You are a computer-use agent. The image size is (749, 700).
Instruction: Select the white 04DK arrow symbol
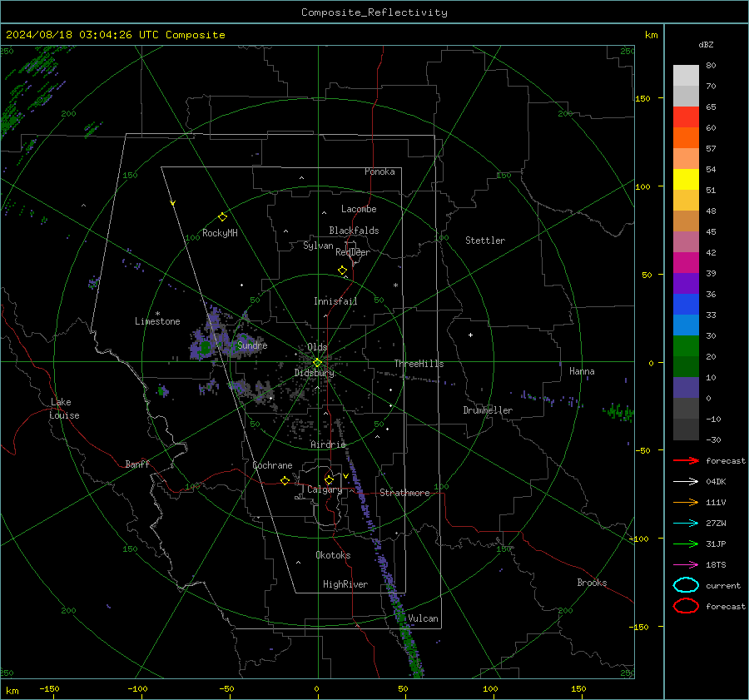(686, 481)
